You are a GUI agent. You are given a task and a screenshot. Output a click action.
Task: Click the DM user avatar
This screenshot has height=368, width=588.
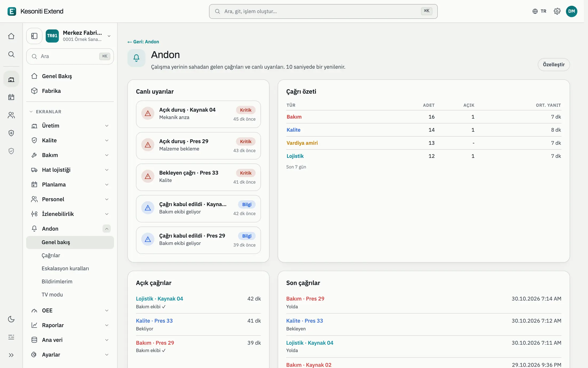(x=571, y=11)
